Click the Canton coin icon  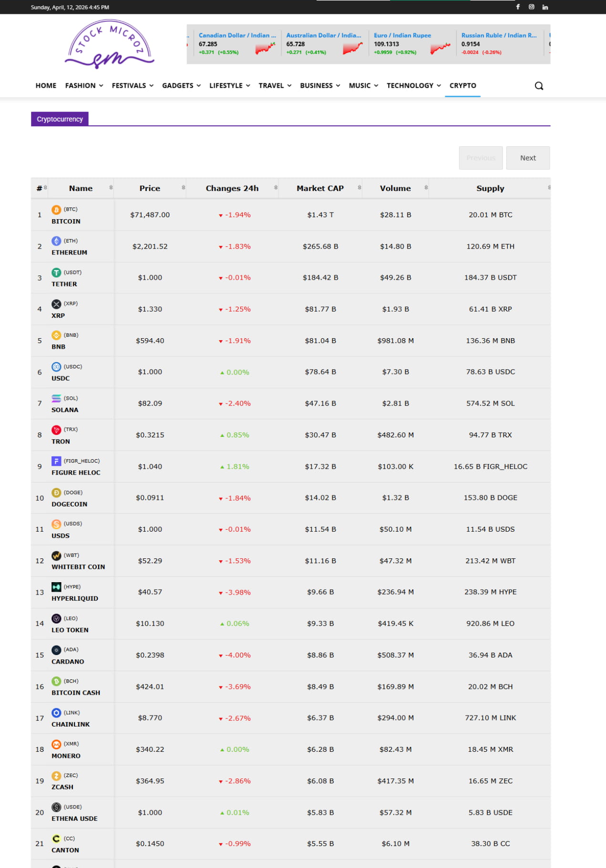point(56,838)
